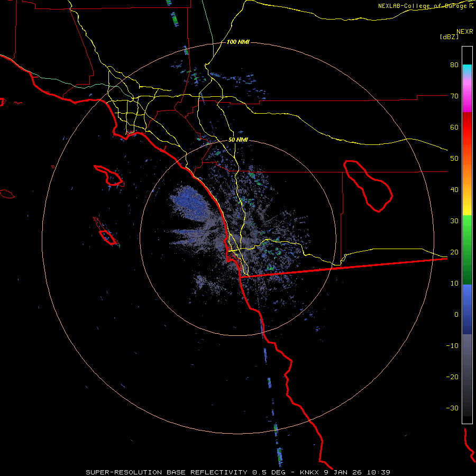476x476 pixels.
Task: Select the 50 dBZ scale value
Action: (x=454, y=159)
